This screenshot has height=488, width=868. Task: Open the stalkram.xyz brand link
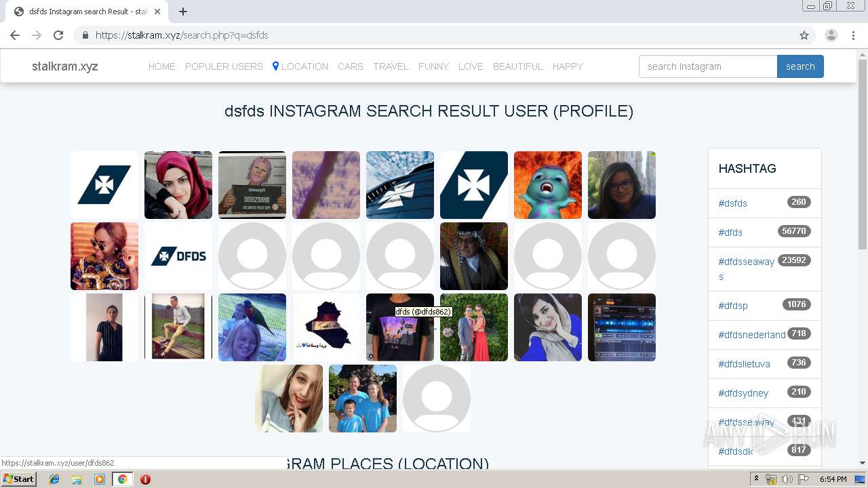pos(65,66)
